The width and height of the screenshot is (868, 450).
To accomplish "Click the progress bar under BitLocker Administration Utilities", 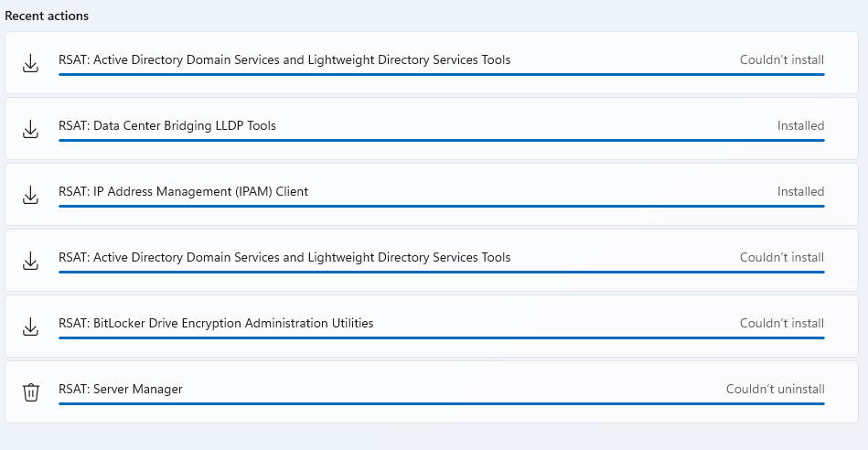I will [x=441, y=337].
